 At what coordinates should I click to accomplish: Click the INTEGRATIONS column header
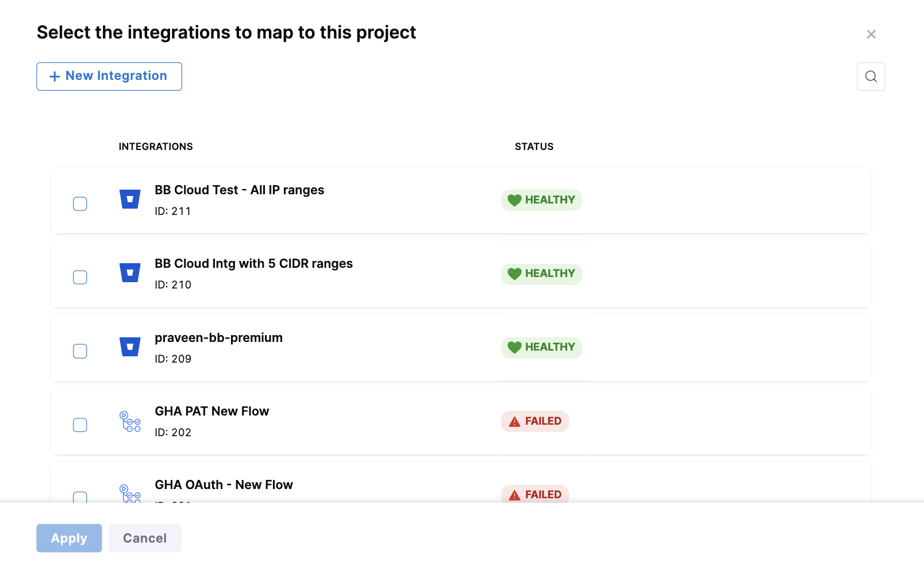click(x=156, y=147)
